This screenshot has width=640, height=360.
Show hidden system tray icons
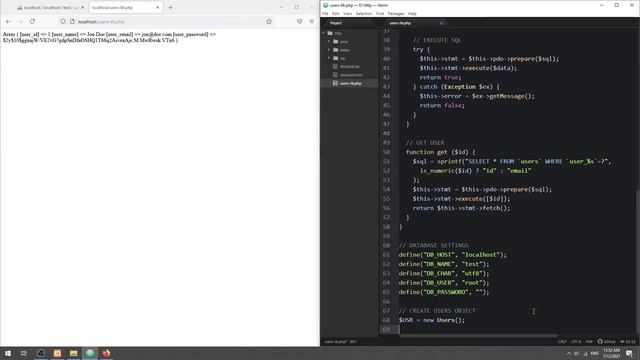(569, 353)
